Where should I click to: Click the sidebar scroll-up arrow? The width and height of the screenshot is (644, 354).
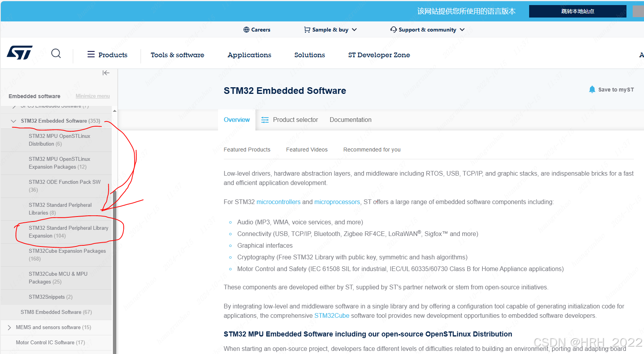click(114, 111)
